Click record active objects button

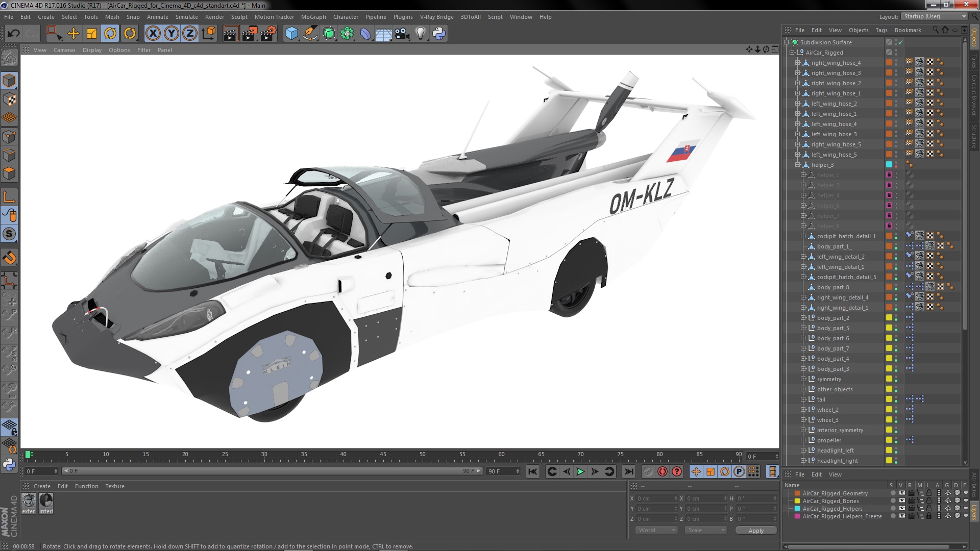pyautogui.click(x=648, y=471)
